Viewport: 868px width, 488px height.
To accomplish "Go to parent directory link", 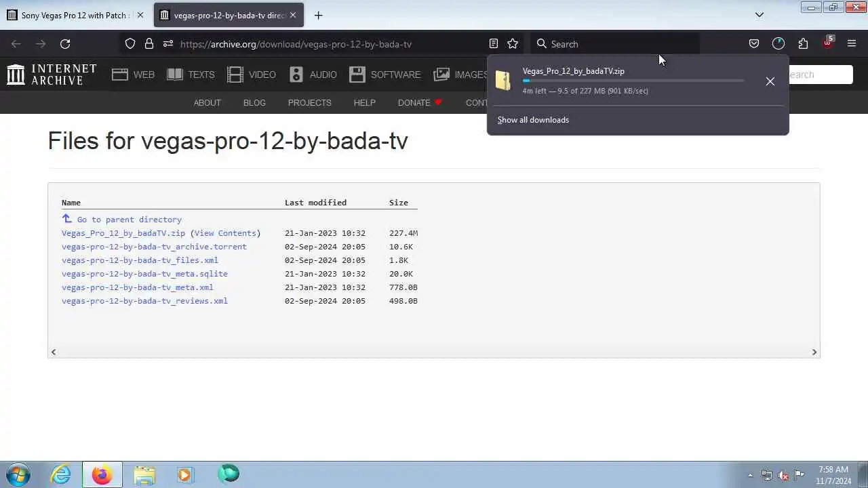I will pyautogui.click(x=129, y=220).
